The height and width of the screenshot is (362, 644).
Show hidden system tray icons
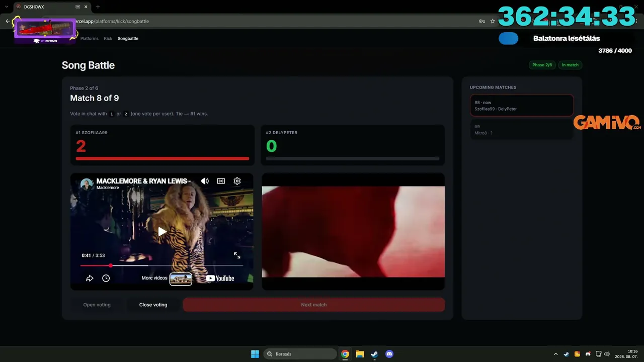click(555, 354)
